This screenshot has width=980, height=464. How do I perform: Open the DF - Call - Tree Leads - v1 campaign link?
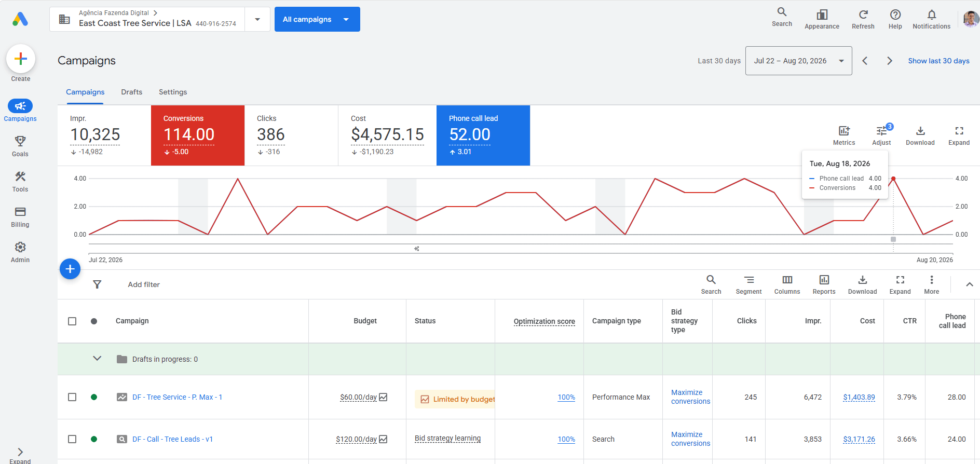pyautogui.click(x=172, y=439)
